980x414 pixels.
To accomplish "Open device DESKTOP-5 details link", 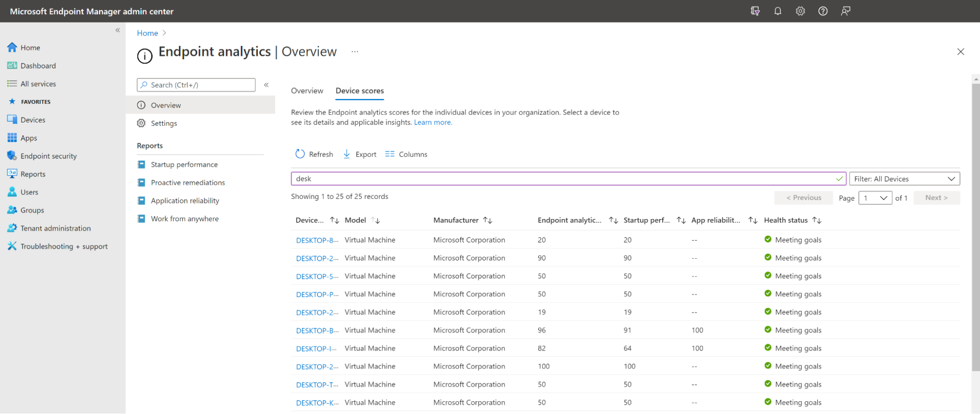I will 317,276.
